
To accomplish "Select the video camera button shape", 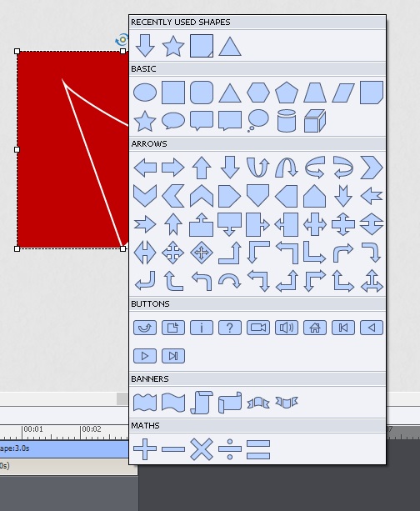I will (258, 328).
